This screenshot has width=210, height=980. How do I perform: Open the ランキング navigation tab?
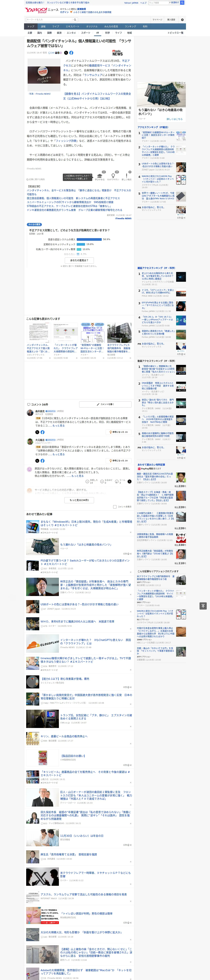(130, 27)
